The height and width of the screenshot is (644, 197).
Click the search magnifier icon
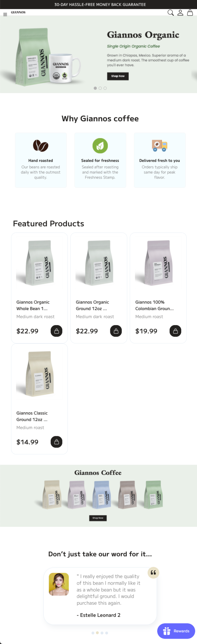coord(171,13)
